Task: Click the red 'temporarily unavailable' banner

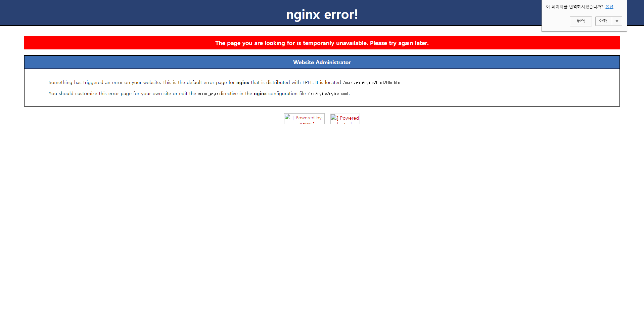Action: coord(322,43)
